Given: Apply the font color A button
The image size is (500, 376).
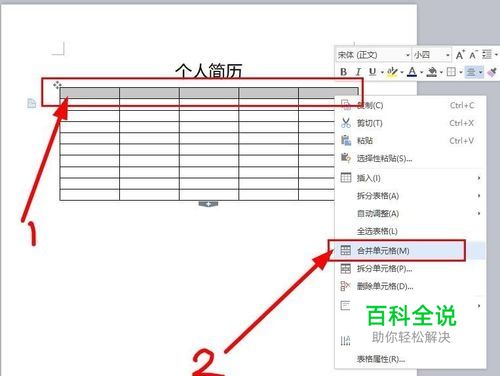Looking at the screenshot, I should pos(412,72).
